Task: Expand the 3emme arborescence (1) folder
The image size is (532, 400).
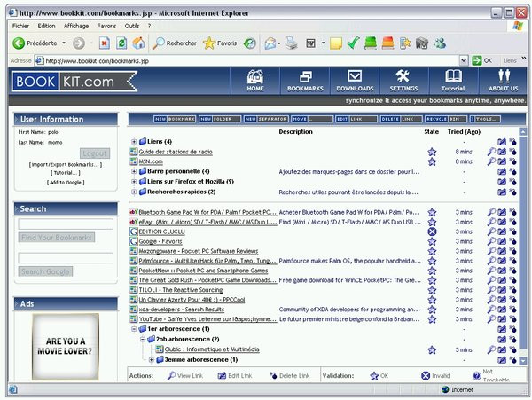Action: [152, 359]
